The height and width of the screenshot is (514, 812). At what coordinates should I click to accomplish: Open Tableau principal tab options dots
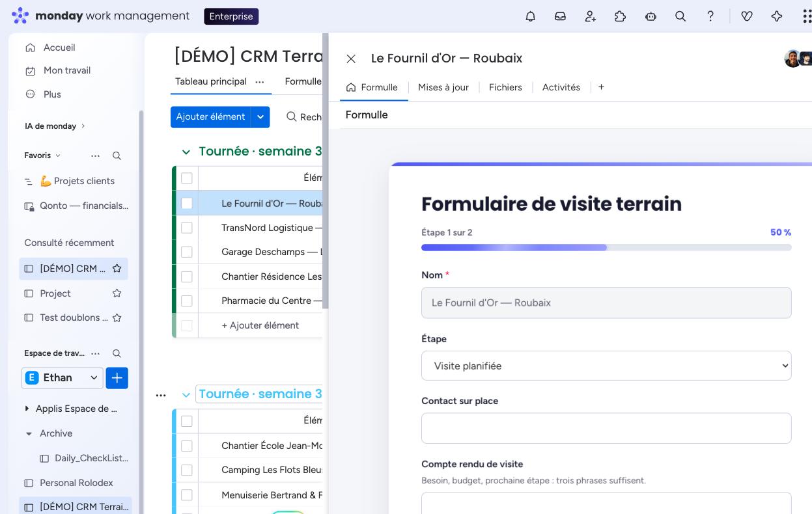[x=259, y=82]
